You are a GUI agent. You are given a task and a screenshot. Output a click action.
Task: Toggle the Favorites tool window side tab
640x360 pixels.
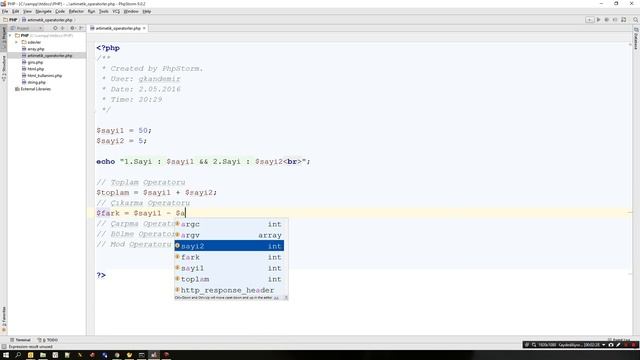[x=4, y=319]
